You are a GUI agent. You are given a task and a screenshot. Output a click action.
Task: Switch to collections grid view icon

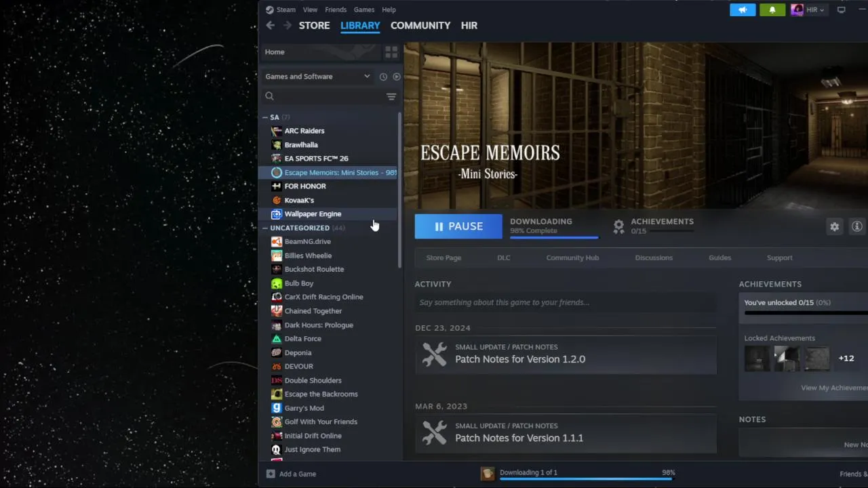pos(391,52)
